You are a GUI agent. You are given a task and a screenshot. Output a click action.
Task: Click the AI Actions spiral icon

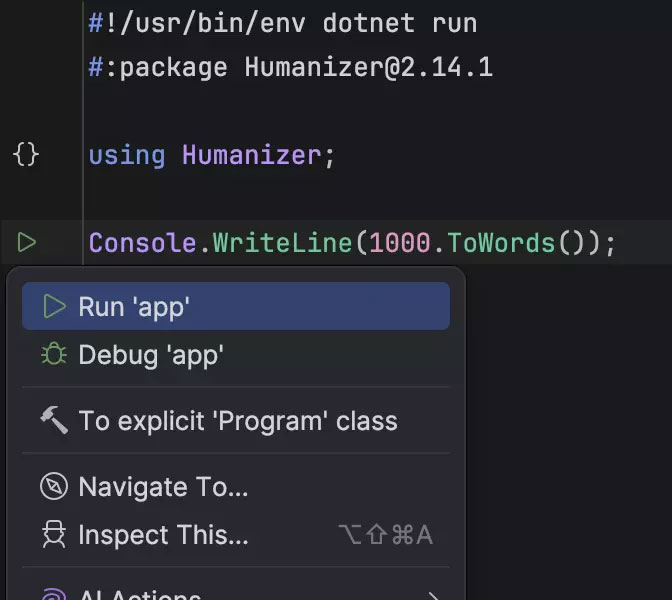tap(54, 594)
